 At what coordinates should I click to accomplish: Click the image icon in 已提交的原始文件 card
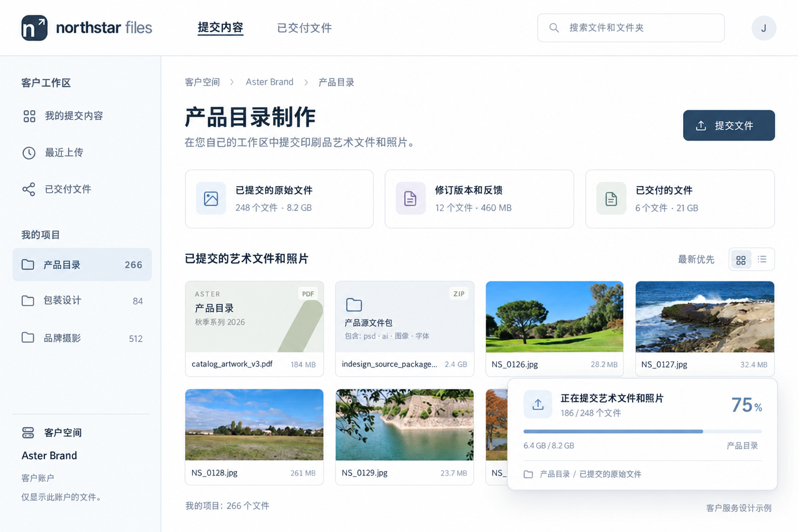pos(211,198)
